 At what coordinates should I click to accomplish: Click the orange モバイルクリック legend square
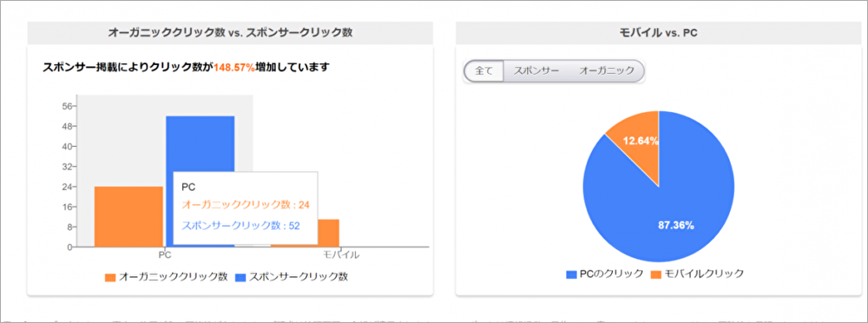655,274
